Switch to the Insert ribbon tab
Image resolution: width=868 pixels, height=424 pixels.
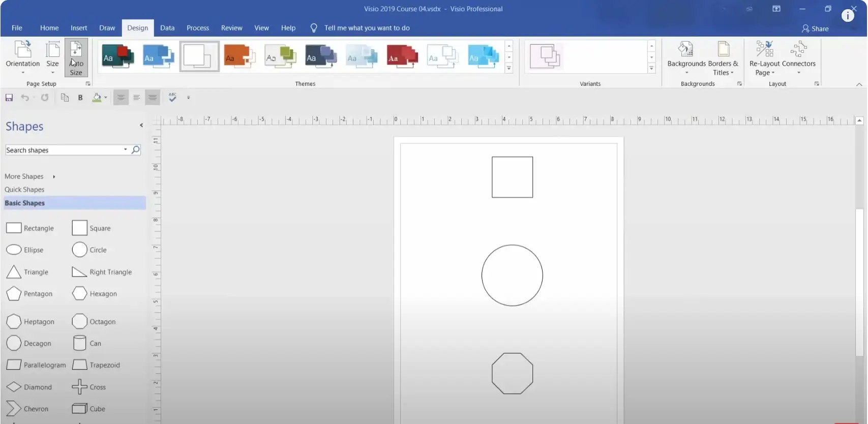click(x=79, y=28)
